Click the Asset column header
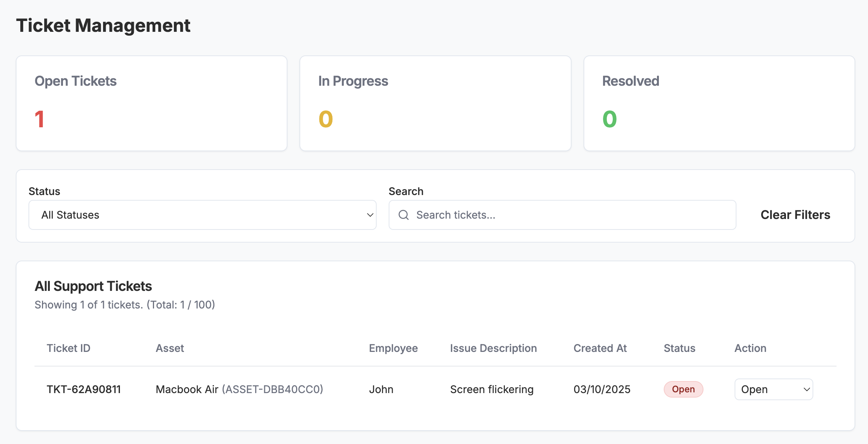This screenshot has height=444, width=868. click(170, 348)
